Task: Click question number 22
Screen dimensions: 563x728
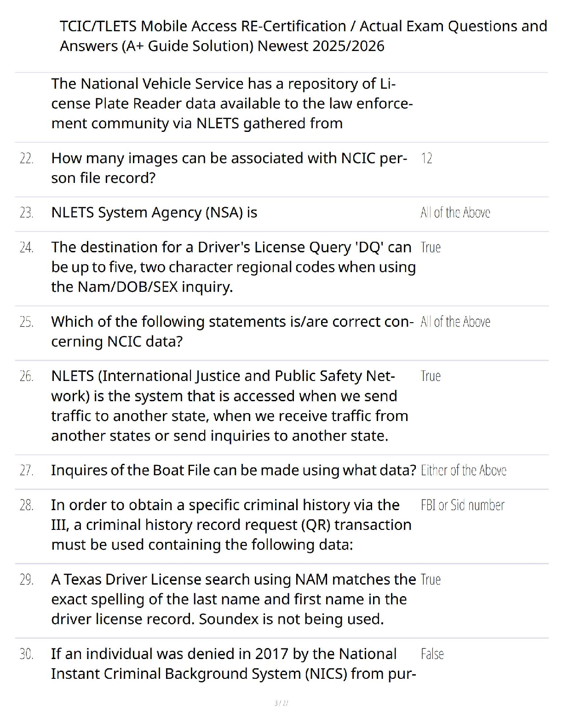Action: (x=27, y=159)
